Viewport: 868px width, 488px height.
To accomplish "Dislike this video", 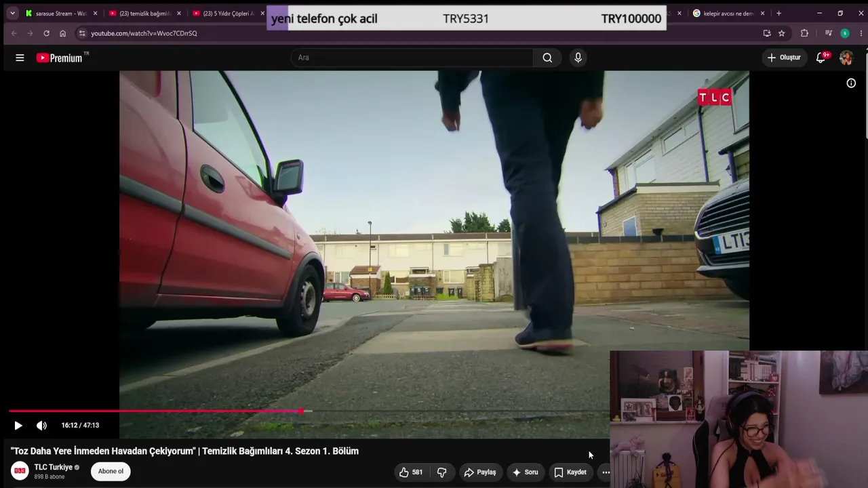I will pos(441,472).
